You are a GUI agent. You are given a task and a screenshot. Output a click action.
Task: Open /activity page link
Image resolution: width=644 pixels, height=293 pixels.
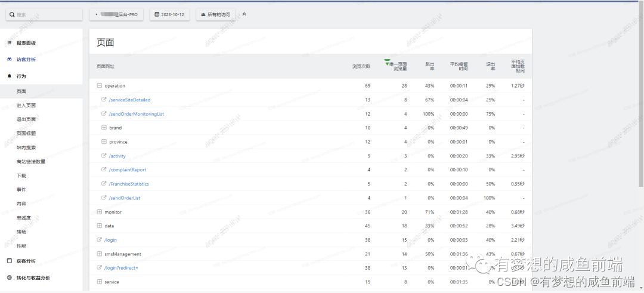point(117,156)
